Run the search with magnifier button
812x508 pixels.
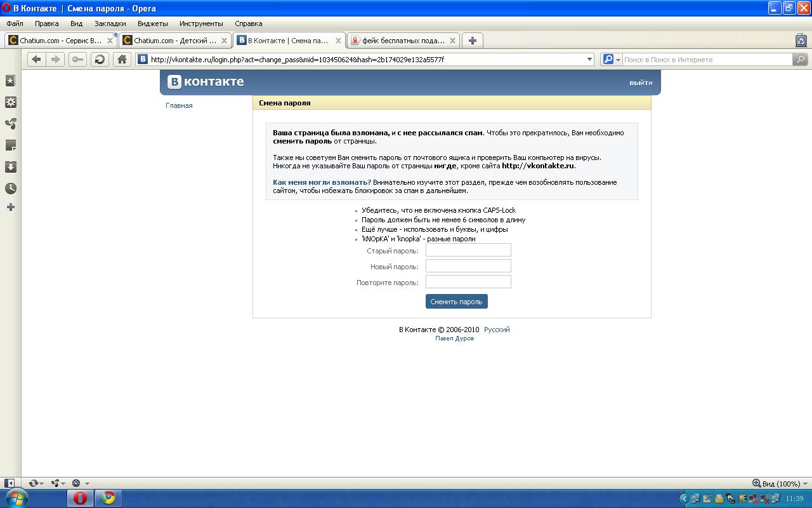(801, 59)
